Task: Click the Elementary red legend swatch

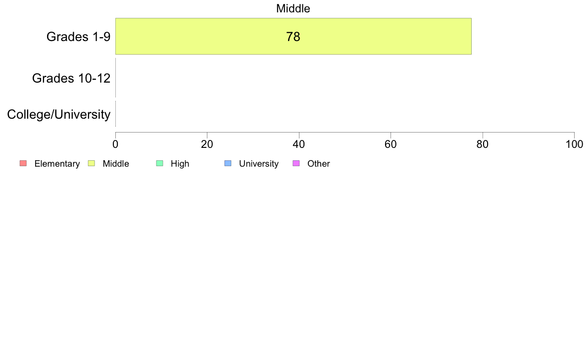Action: pos(23,164)
